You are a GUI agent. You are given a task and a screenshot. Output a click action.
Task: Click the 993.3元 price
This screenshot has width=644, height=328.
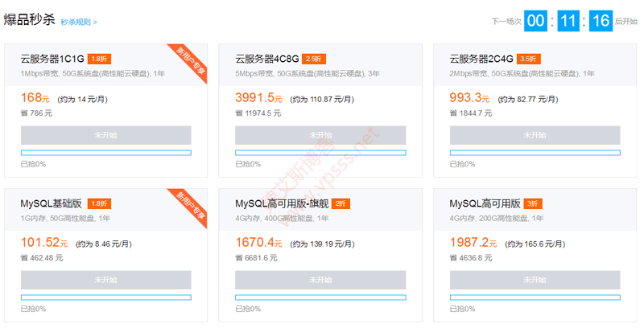(x=469, y=98)
